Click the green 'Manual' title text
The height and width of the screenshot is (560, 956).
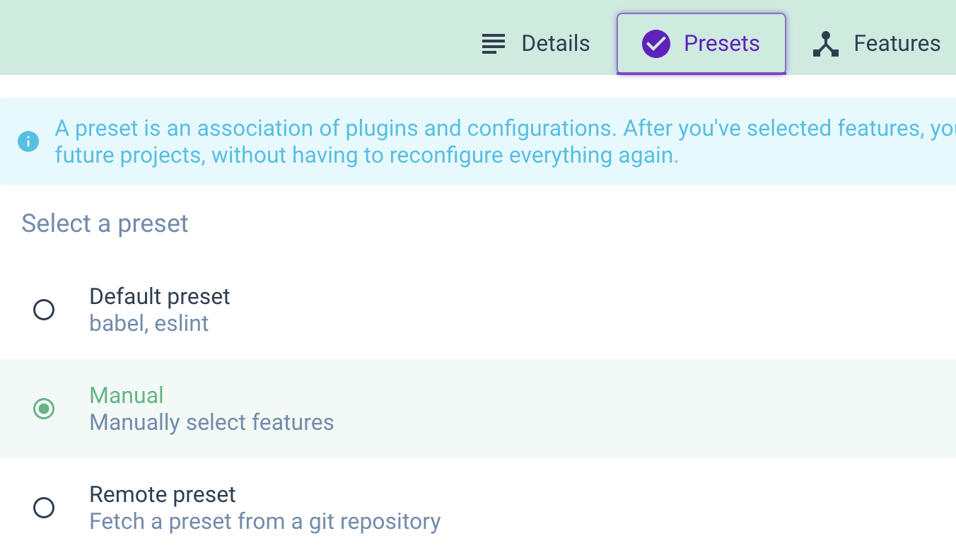[127, 395]
